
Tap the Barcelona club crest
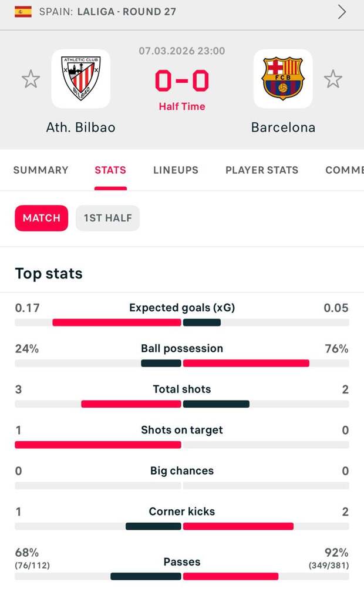283,79
